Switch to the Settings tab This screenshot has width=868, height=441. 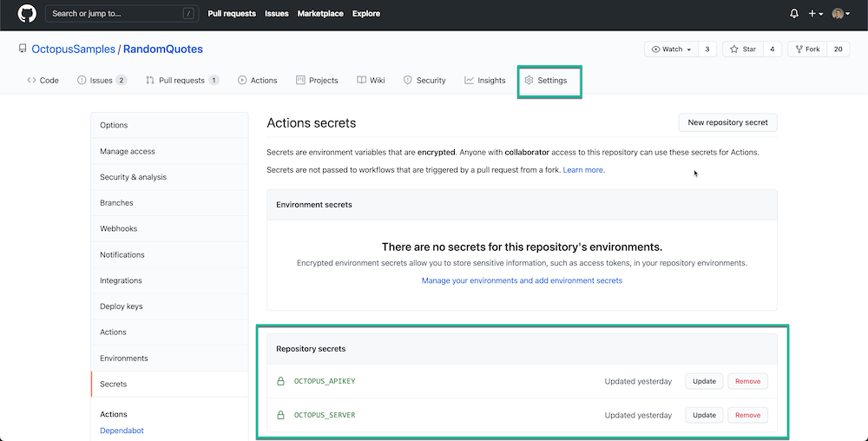tap(546, 80)
